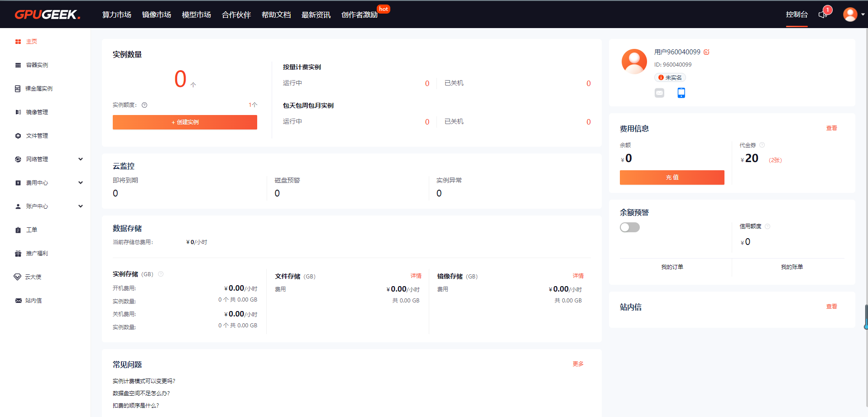Open the 模型市场 menu item

pos(196,14)
